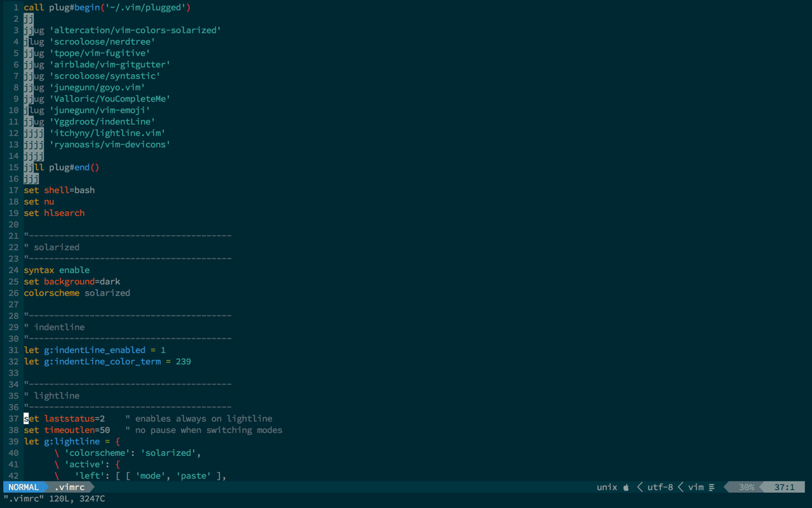Screen dimensions: 812x508
Task: Click 'enable' on line 24
Action: 75,270
